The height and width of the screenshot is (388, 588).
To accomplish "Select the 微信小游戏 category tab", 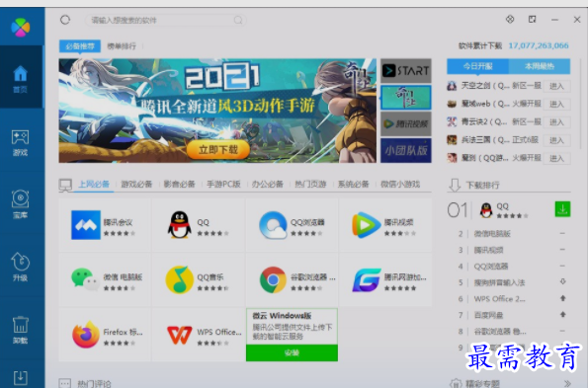I will point(400,184).
